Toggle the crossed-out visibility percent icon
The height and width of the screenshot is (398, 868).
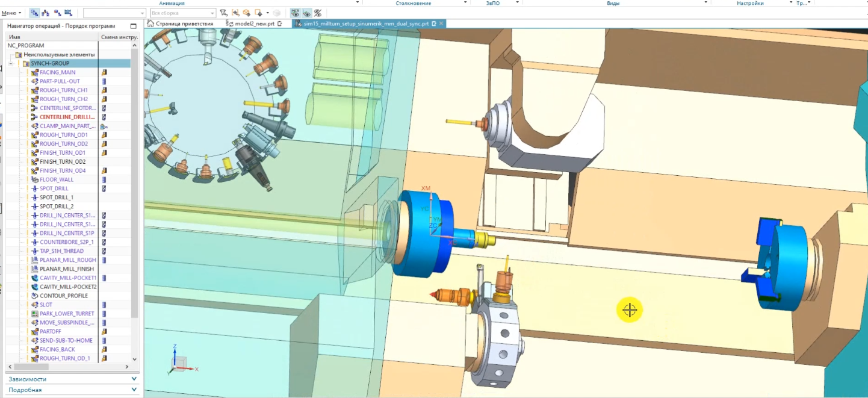(x=318, y=13)
